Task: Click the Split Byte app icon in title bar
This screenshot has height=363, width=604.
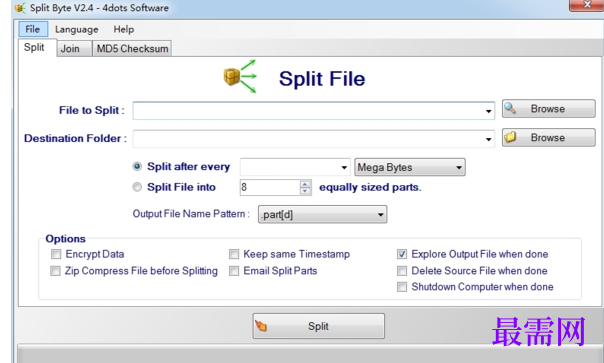Action: click(20, 8)
